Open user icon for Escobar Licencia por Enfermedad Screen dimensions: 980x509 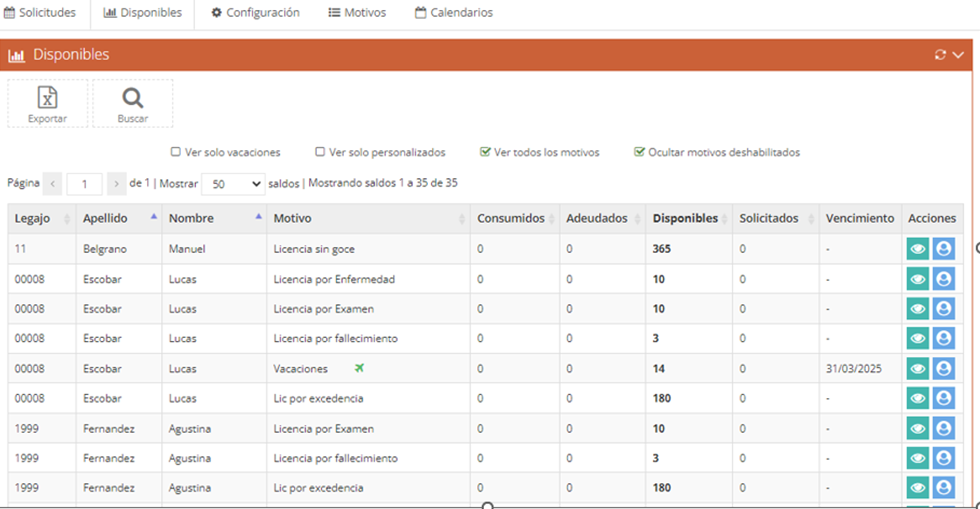(944, 279)
